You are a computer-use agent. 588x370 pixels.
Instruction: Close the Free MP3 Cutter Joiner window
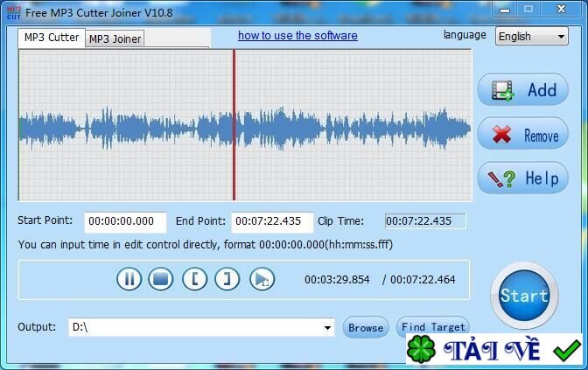[x=561, y=9]
